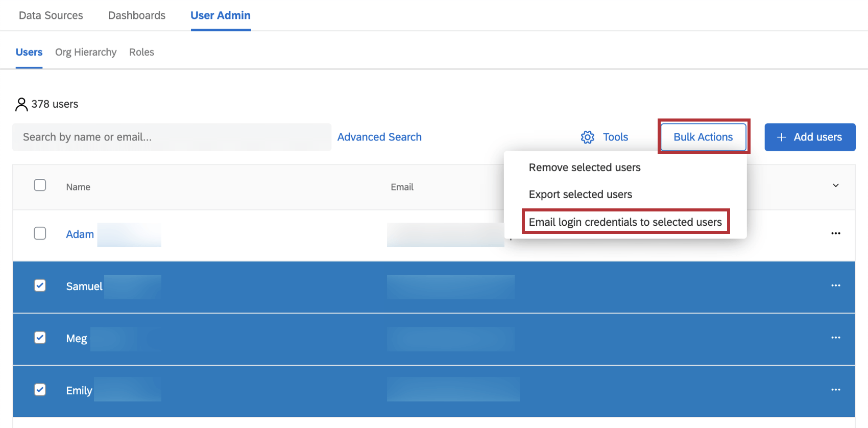This screenshot has height=428, width=868.
Task: Click the Tools gear icon
Action: click(588, 137)
